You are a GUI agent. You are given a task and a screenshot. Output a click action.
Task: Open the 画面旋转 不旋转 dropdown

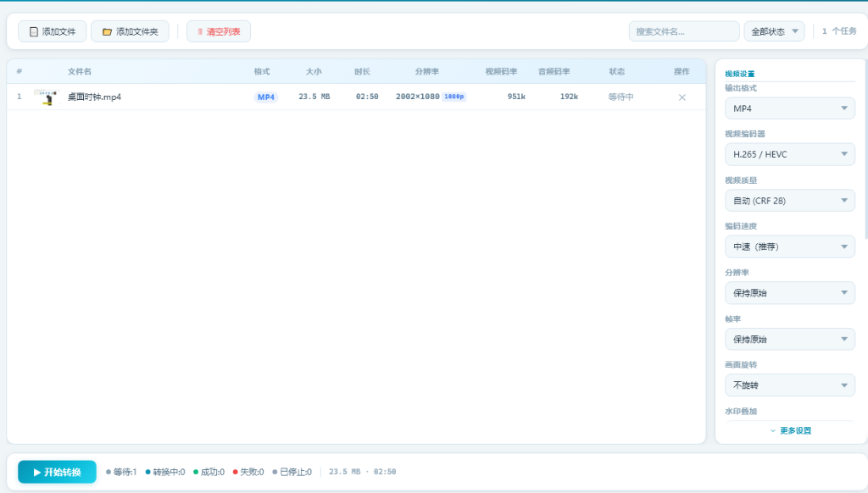coord(789,385)
